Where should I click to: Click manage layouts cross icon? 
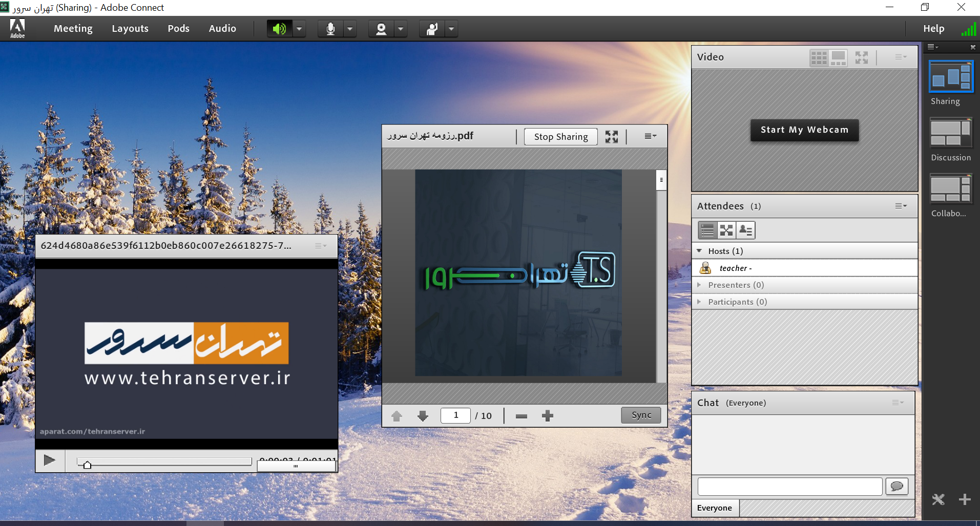938,499
